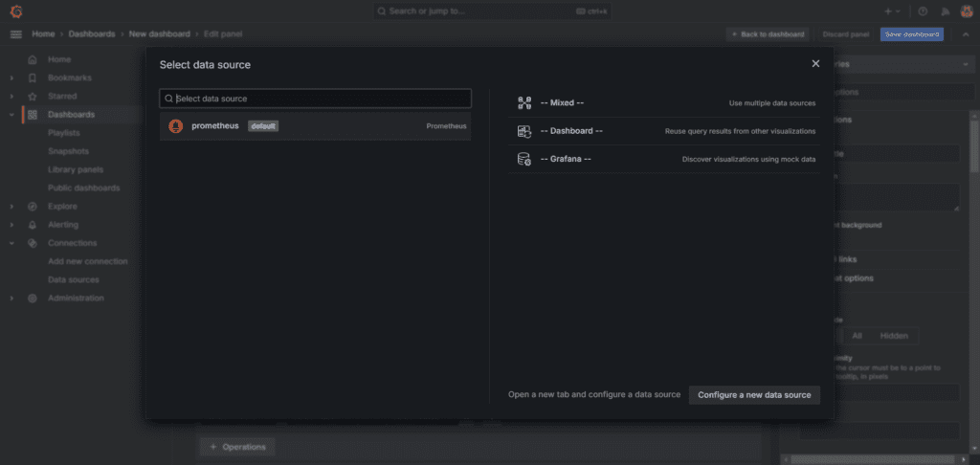Image resolution: width=980 pixels, height=465 pixels.
Task: Open Library panels in sidebar
Action: coord(76,169)
